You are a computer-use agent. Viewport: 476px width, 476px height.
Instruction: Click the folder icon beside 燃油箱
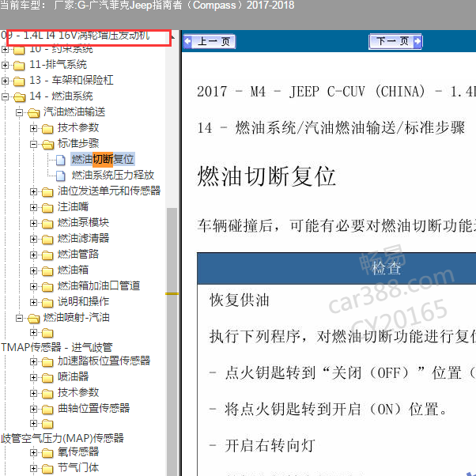coord(47,270)
